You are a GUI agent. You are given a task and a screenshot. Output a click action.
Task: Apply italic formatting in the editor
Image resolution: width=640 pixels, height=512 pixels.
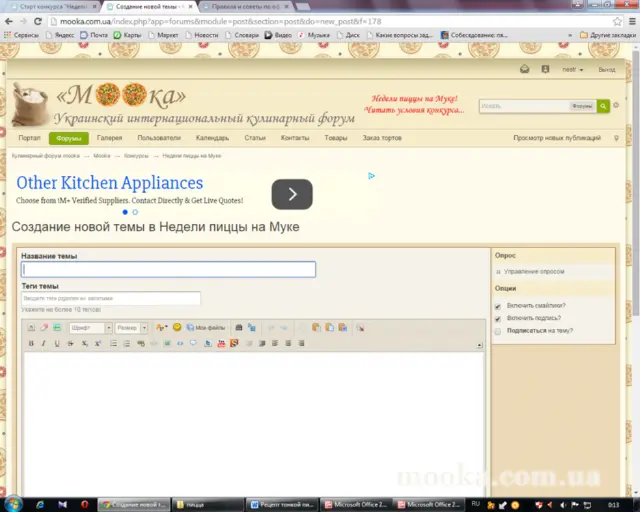tap(44, 343)
